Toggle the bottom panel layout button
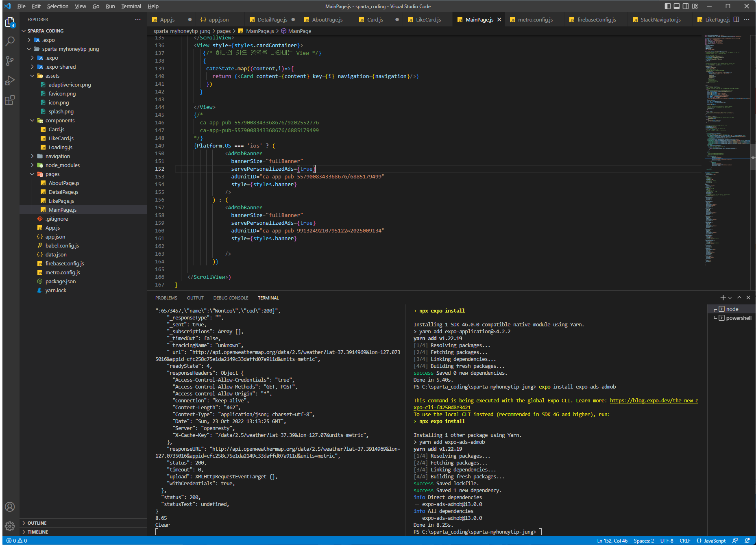The image size is (756, 545). point(677,6)
